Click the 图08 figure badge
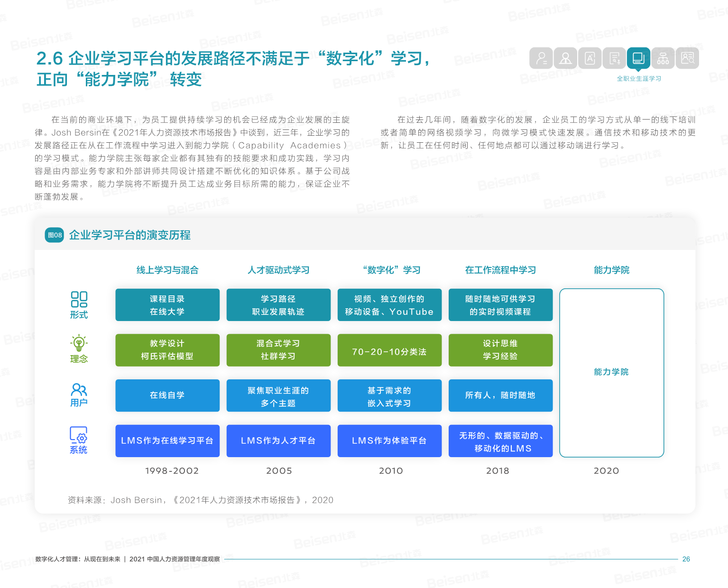 (55, 235)
